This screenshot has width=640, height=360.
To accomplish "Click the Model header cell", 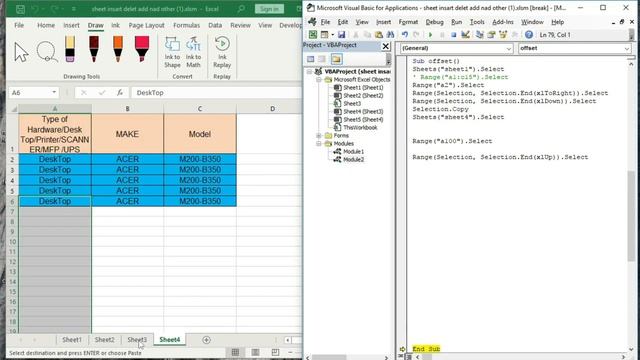I will coord(200,134).
